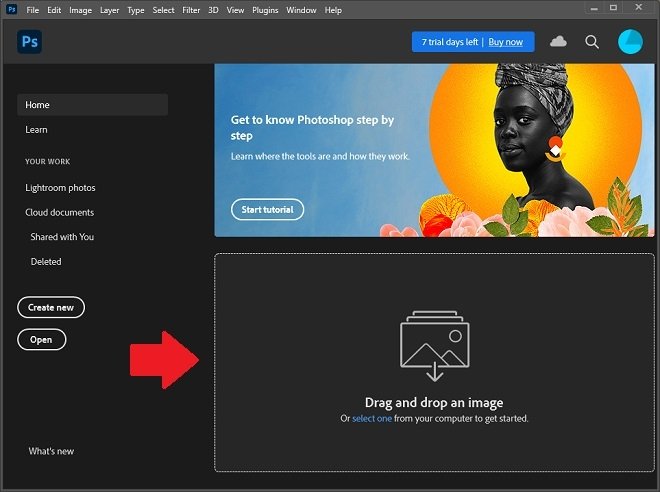
Task: Open Lightroom photos
Action: [x=60, y=188]
